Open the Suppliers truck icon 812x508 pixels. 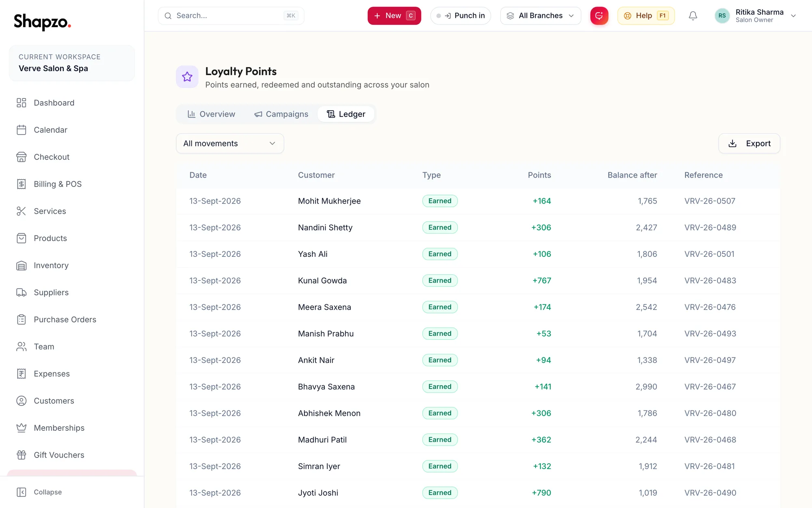(22, 293)
